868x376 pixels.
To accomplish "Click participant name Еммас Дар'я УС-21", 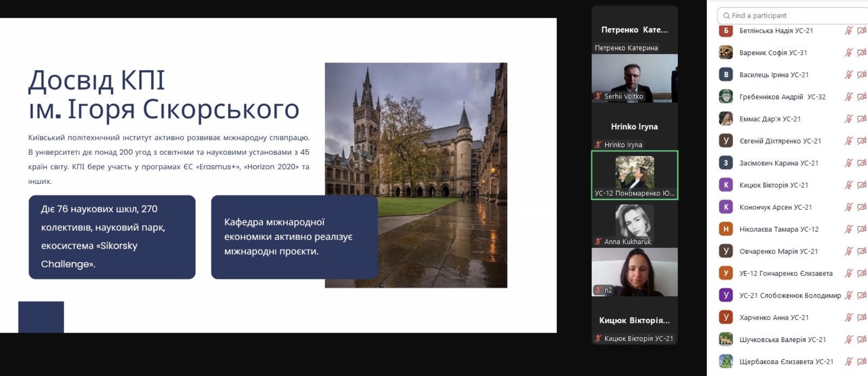I will [x=770, y=119].
